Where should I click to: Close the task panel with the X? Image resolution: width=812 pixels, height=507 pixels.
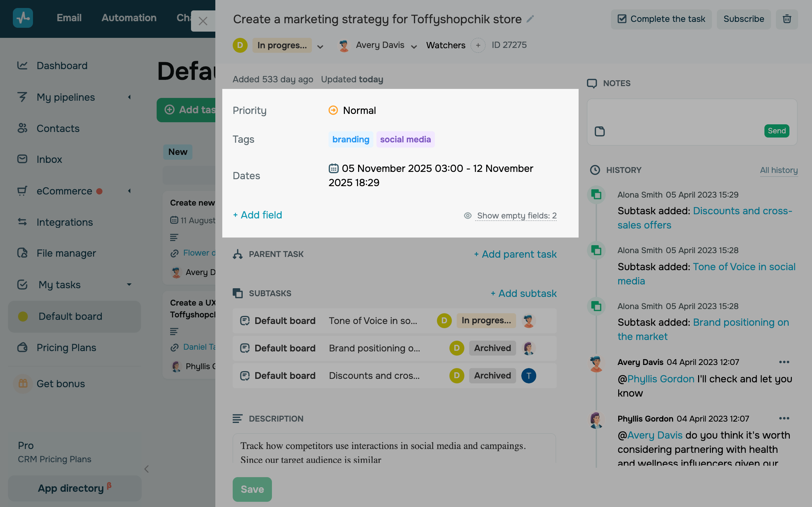pyautogui.click(x=203, y=21)
